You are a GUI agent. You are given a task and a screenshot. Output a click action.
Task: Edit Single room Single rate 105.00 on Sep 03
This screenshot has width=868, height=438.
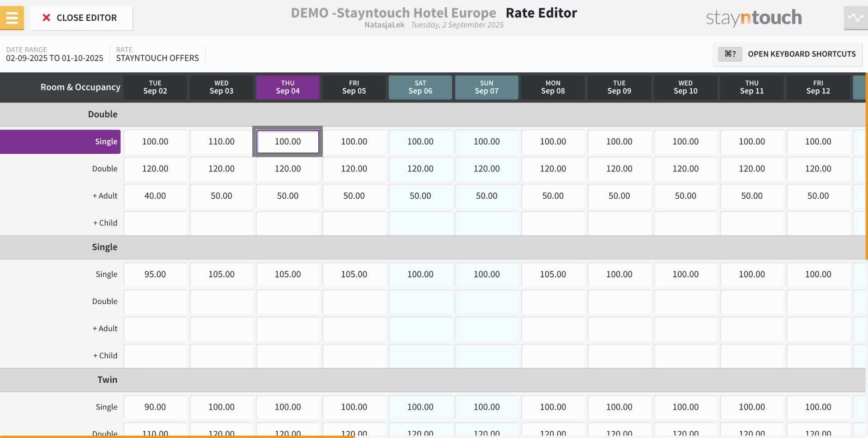(222, 274)
